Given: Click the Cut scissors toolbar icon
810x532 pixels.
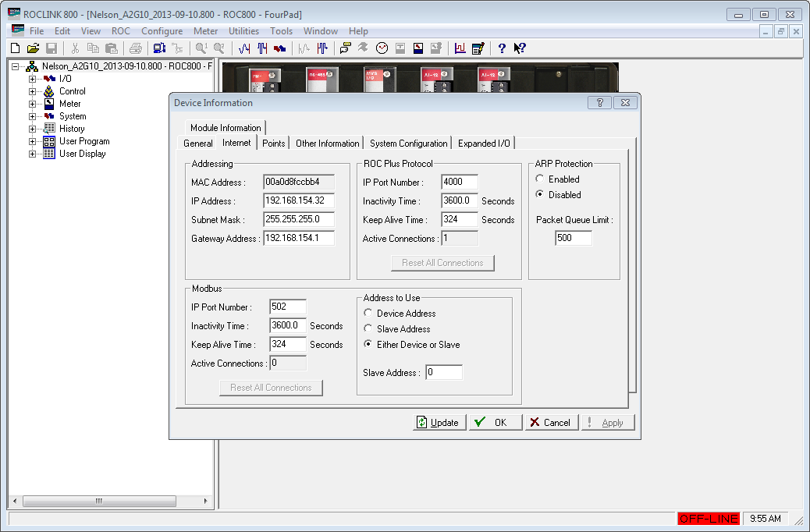Looking at the screenshot, I should pos(75,48).
